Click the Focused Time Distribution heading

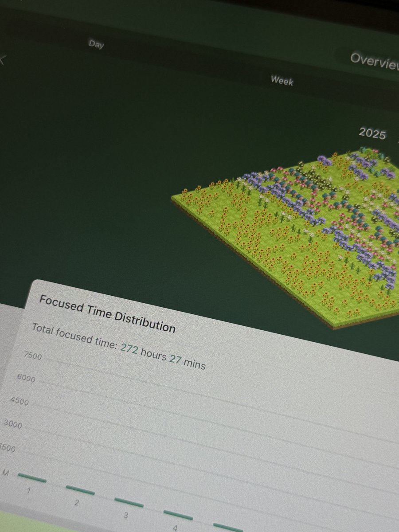(107, 313)
